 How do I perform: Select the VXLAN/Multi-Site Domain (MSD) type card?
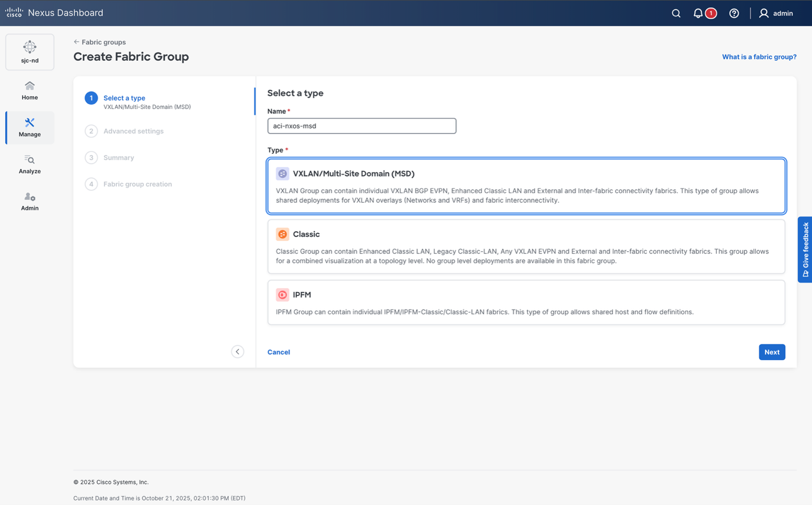tap(526, 186)
